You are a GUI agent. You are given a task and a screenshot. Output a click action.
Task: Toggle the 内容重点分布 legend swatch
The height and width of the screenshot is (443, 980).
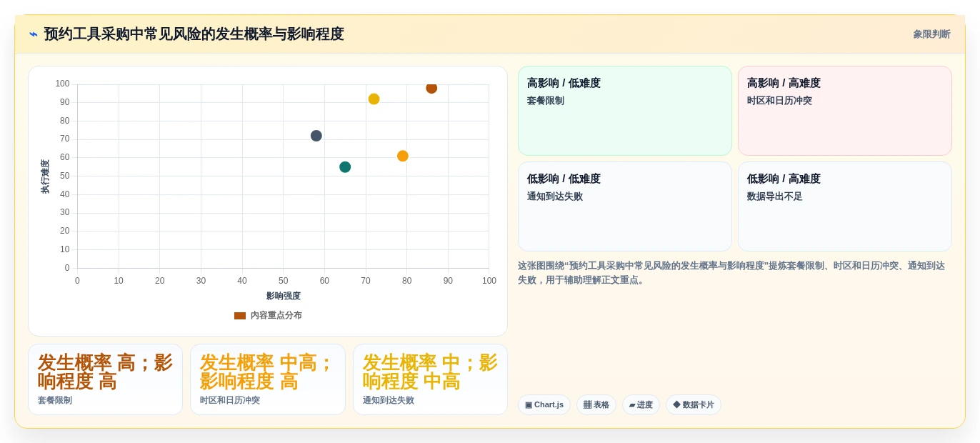coord(240,315)
